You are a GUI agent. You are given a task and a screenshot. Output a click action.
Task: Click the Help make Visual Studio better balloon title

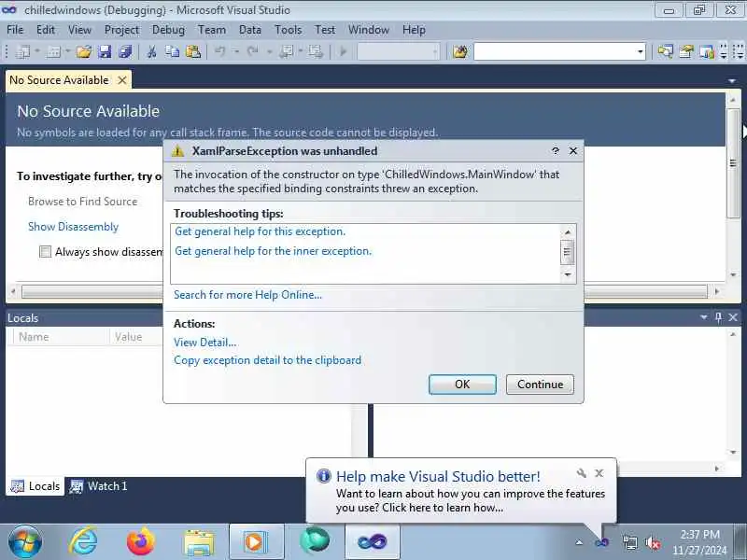pyautogui.click(x=438, y=476)
